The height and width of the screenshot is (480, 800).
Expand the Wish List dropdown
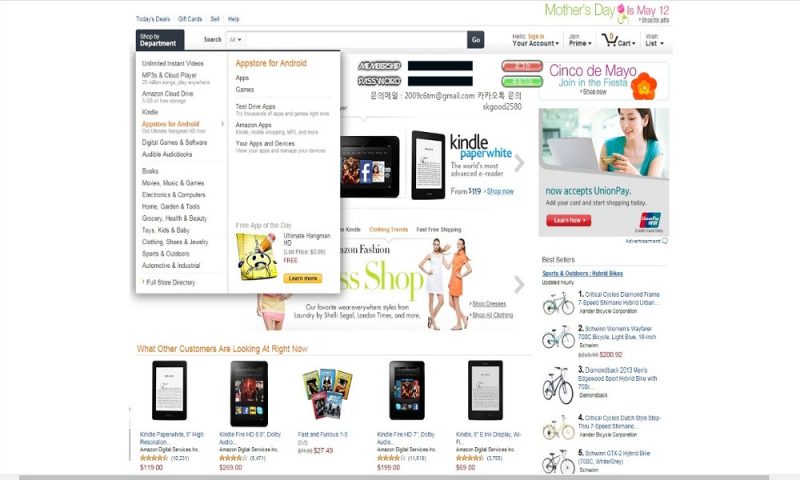click(x=654, y=40)
